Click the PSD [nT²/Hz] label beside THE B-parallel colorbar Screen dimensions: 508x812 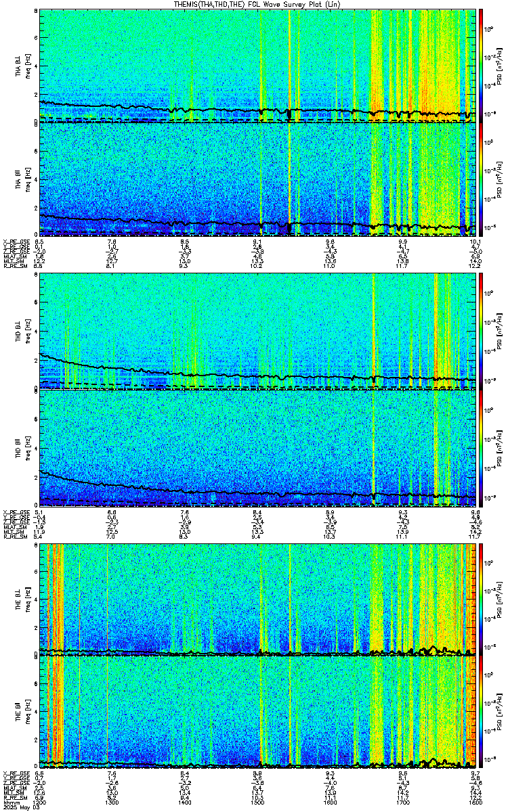coord(500,712)
